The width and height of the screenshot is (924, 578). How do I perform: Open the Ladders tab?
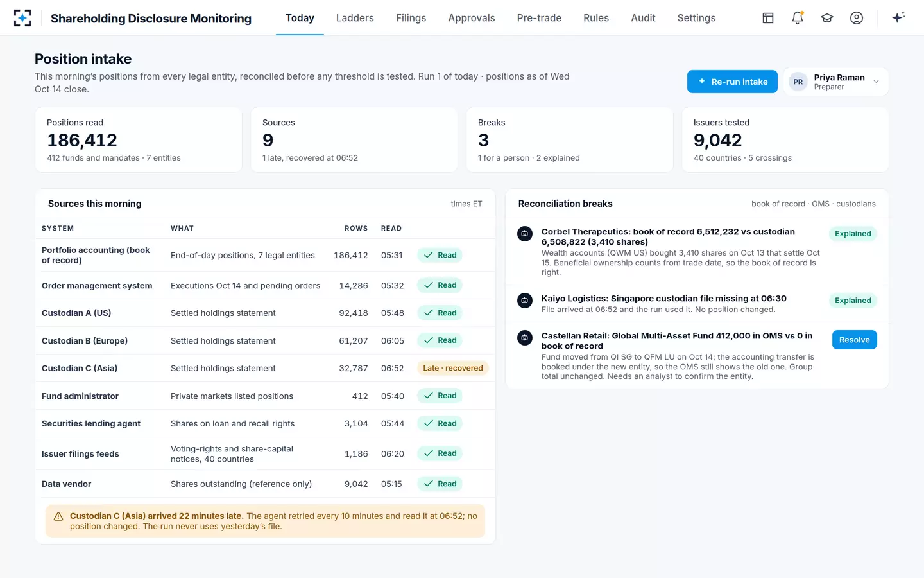click(355, 18)
